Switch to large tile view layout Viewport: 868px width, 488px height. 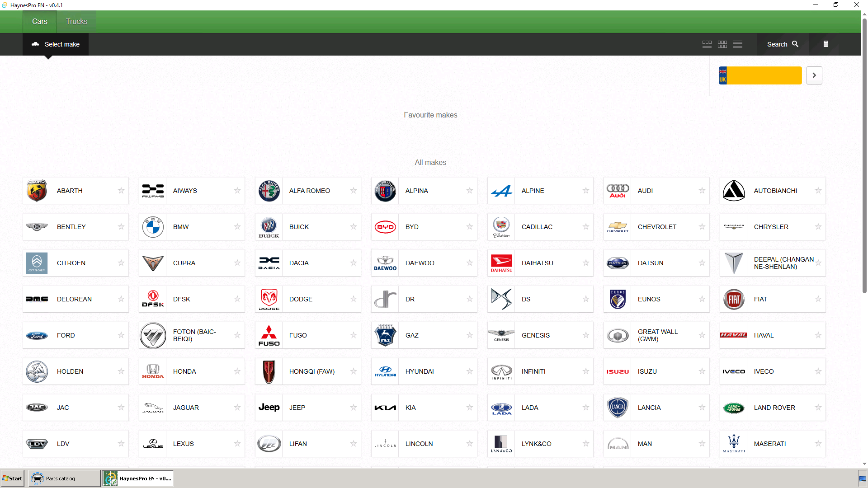point(707,44)
